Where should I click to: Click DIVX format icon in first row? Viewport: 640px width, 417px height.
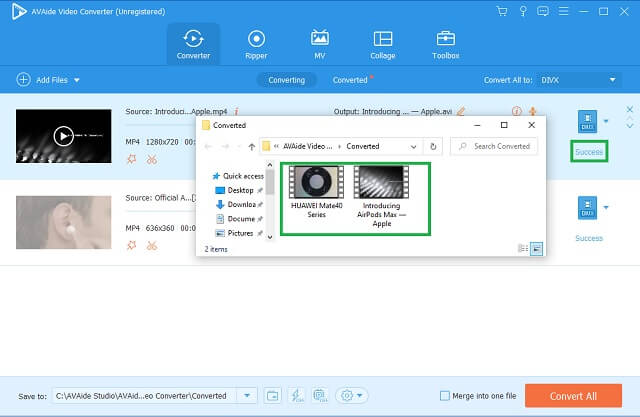point(587,121)
